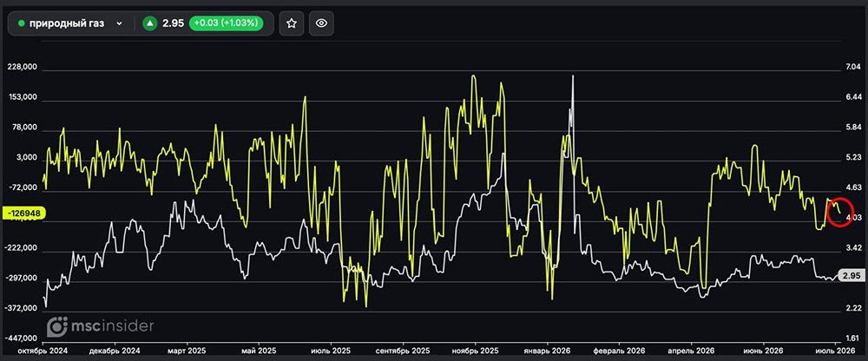Select the январь 2026 time label

coord(548,351)
